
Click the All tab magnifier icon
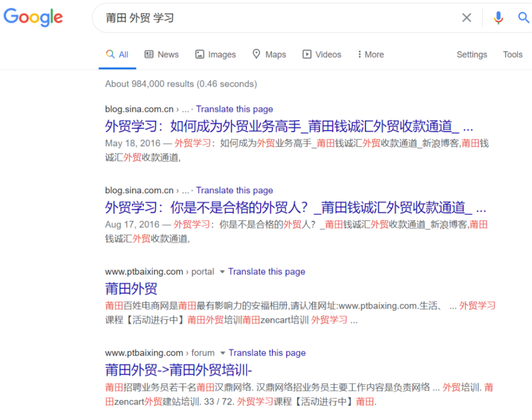pyautogui.click(x=110, y=54)
